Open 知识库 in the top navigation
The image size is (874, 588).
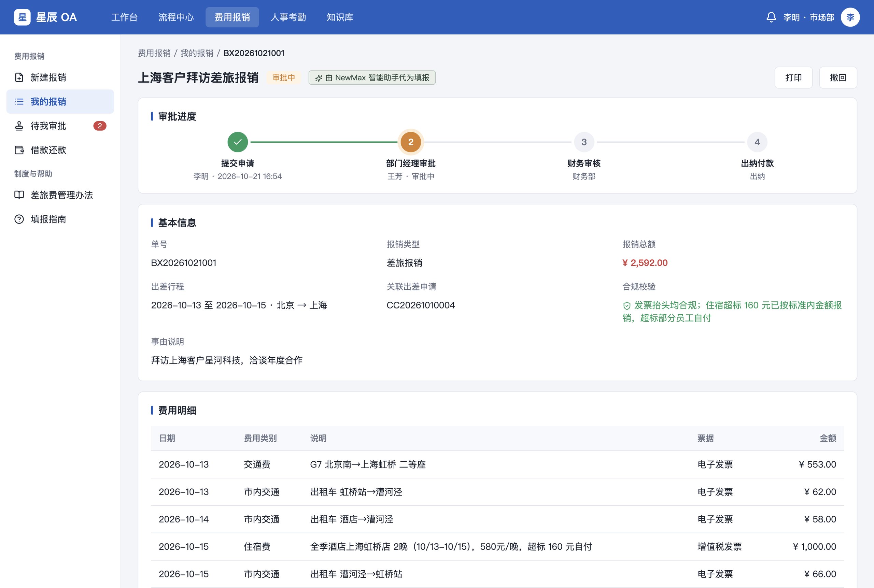340,17
